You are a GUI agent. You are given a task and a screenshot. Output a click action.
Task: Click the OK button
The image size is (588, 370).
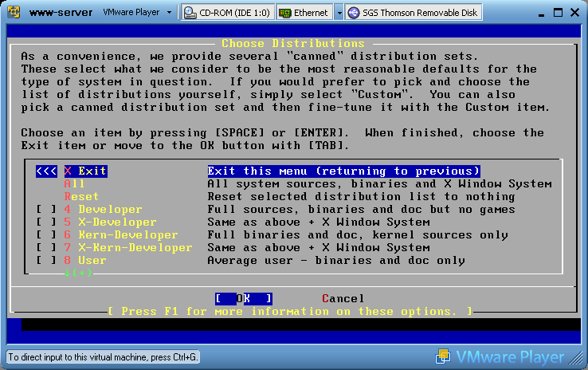(243, 299)
